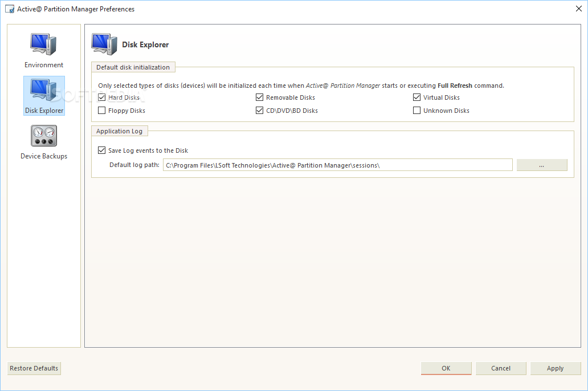Enable the Floppy Disks checkbox
588x391 pixels.
101,111
